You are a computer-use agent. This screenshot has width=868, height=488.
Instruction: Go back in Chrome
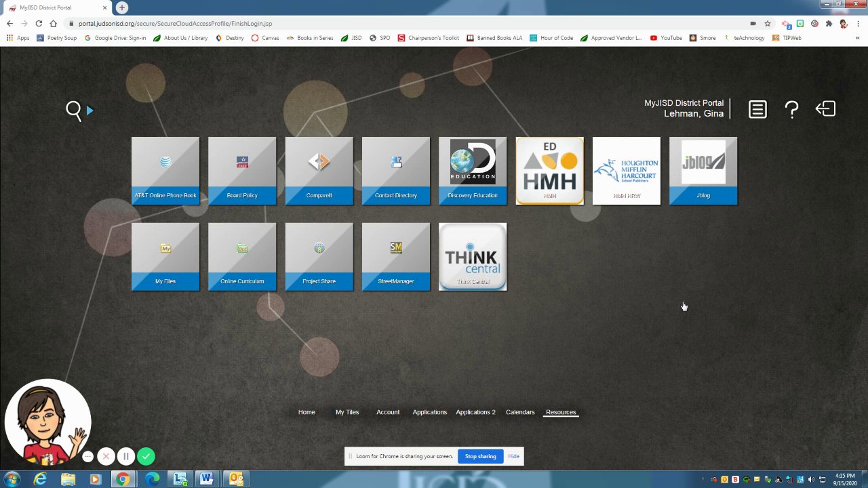[9, 24]
